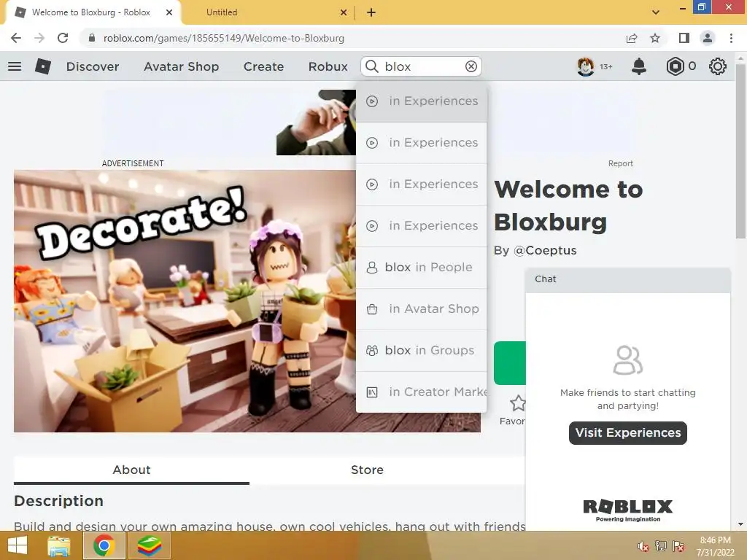Click the Chrome taskbar icon
This screenshot has width=747, height=560.
pos(104,545)
